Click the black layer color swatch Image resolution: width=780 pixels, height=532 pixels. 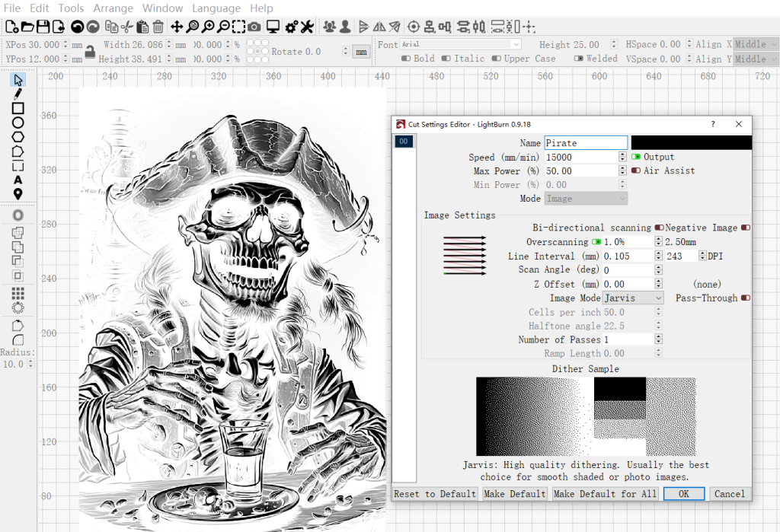(x=692, y=142)
